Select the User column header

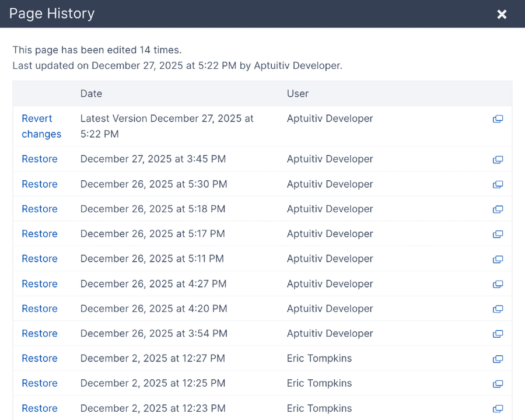click(297, 93)
